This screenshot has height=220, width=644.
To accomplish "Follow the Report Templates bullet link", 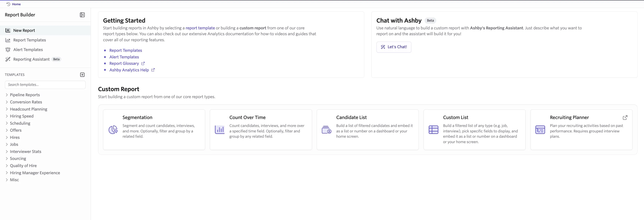I will (126, 50).
